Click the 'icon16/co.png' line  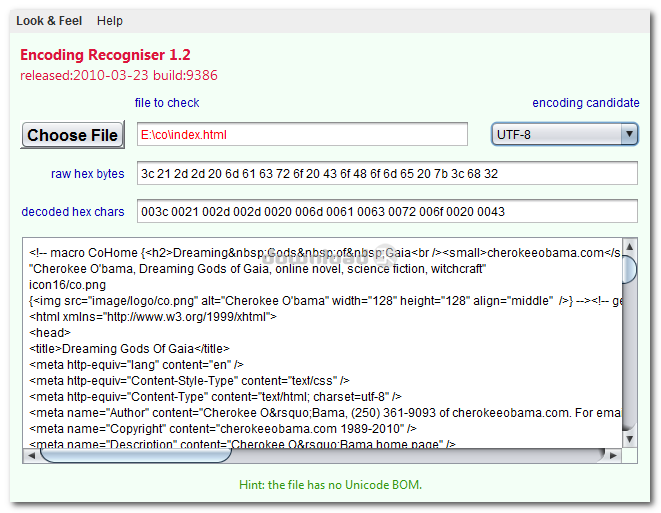(67, 285)
